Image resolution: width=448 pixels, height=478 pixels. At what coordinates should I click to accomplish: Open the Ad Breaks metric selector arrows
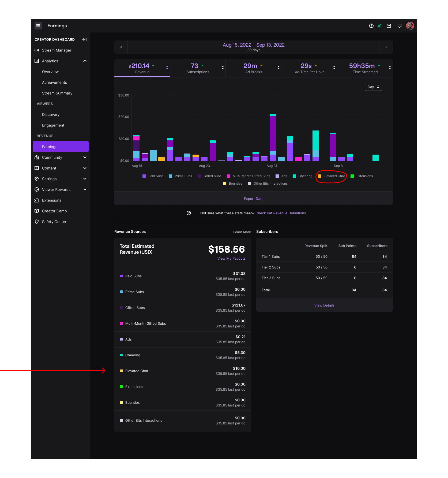(x=278, y=68)
